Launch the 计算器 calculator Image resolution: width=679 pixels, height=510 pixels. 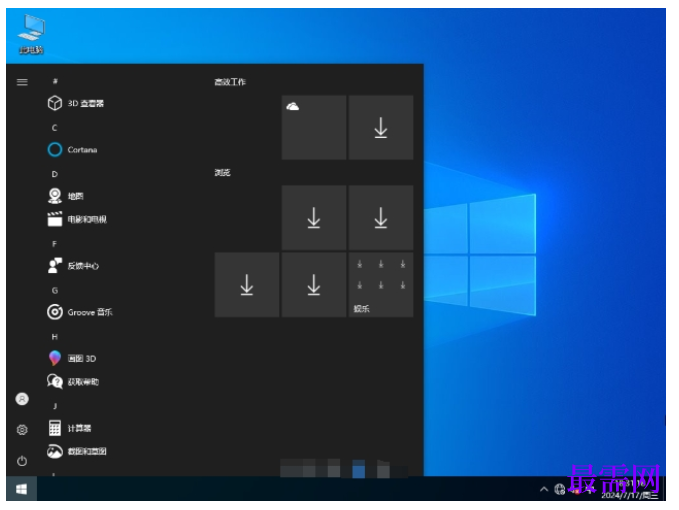[x=69, y=428]
